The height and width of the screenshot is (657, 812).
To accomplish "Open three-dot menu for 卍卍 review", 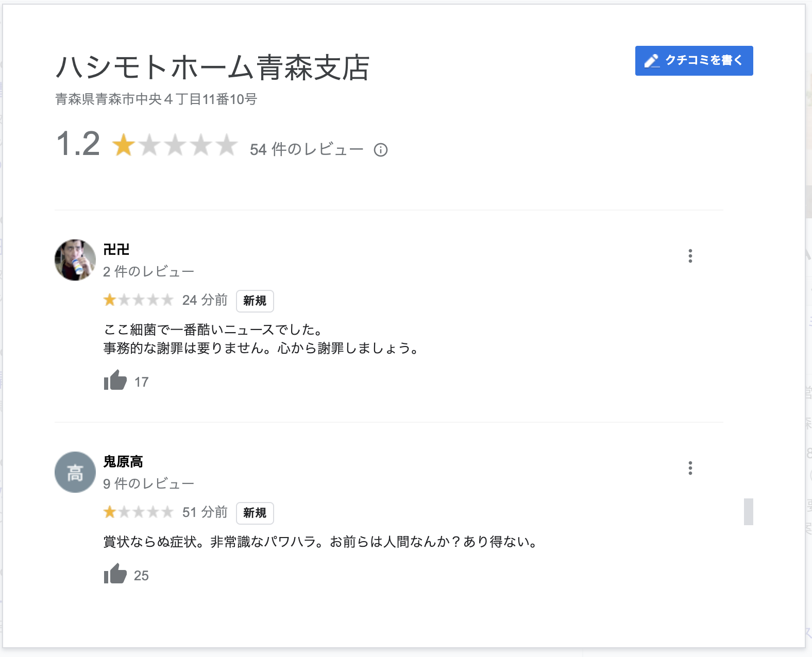I will pyautogui.click(x=690, y=256).
